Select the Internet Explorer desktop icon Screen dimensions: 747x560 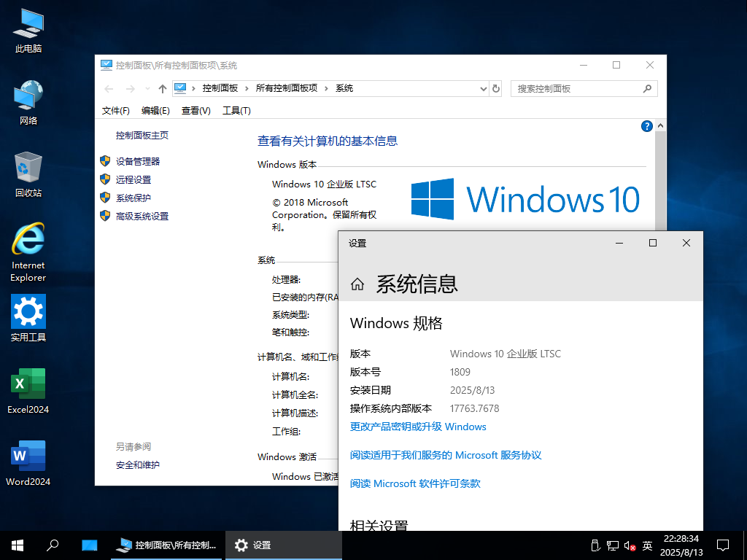(x=28, y=252)
